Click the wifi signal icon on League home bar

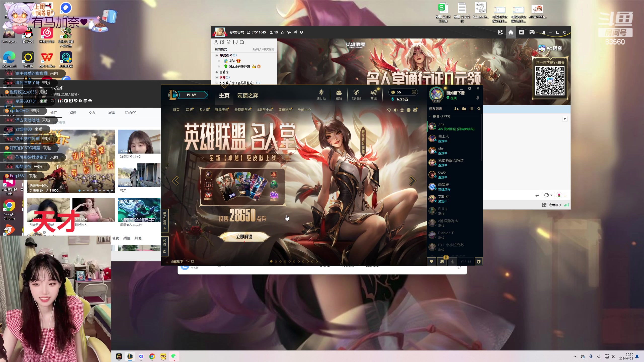coord(389,110)
